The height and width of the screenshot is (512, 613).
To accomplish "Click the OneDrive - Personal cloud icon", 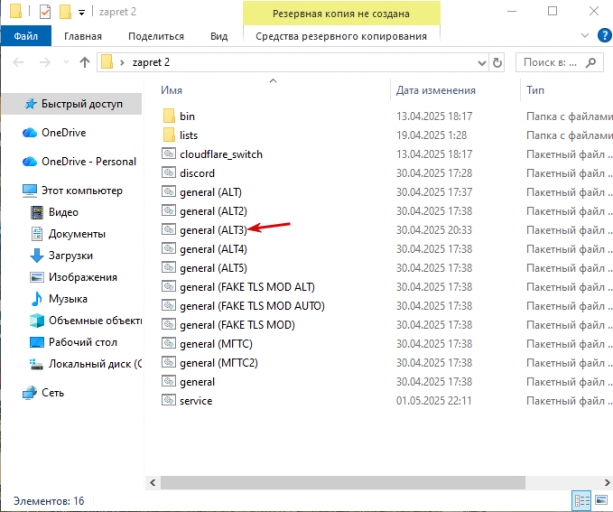I will click(x=30, y=161).
